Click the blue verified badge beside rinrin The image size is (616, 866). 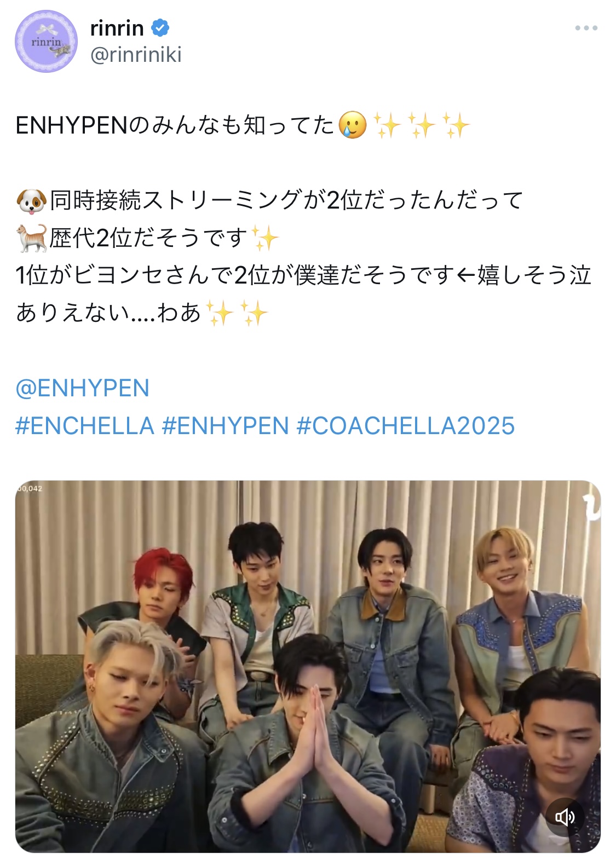pyautogui.click(x=160, y=28)
